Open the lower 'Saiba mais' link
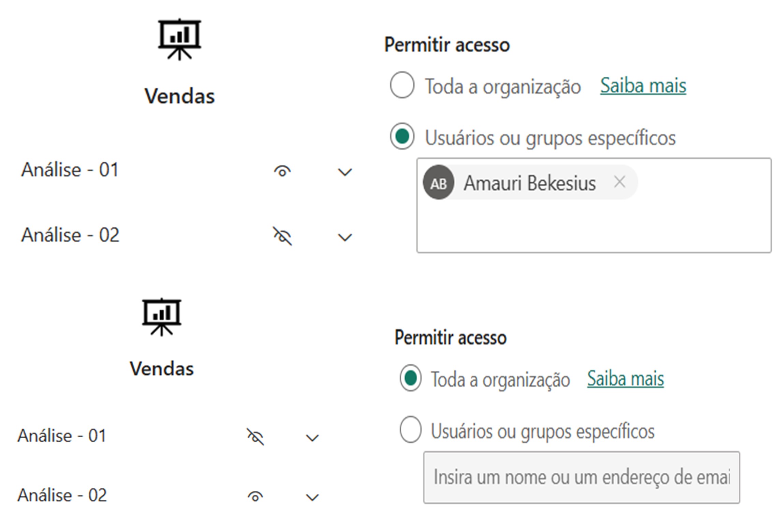776x532 pixels. point(625,379)
